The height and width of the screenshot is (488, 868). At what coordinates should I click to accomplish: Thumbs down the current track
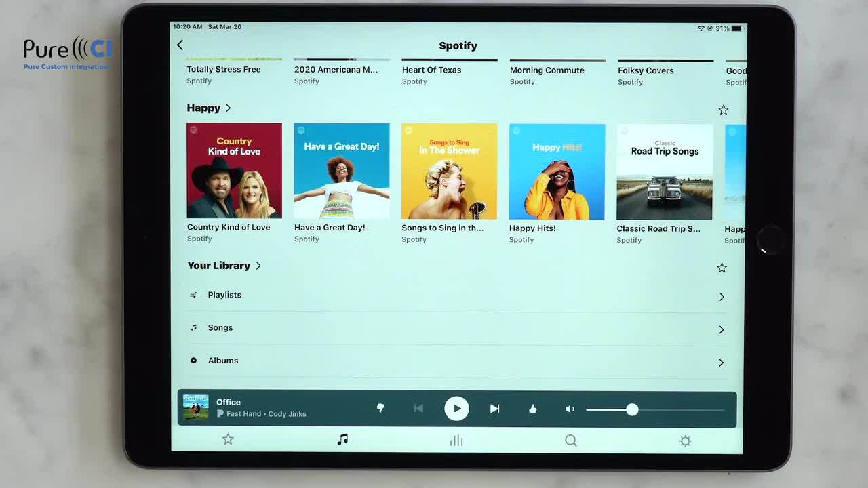pyautogui.click(x=380, y=408)
